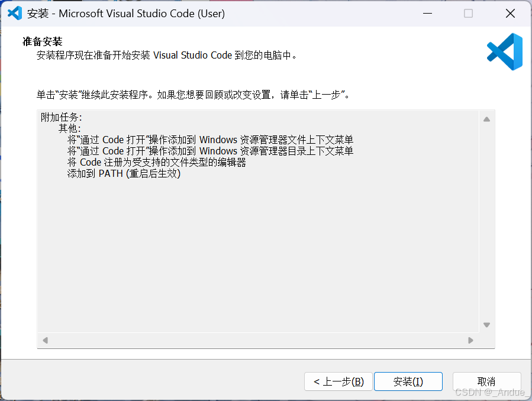The width and height of the screenshot is (532, 401).
Task: Click the VS Code icon in title bar
Action: [x=15, y=13]
